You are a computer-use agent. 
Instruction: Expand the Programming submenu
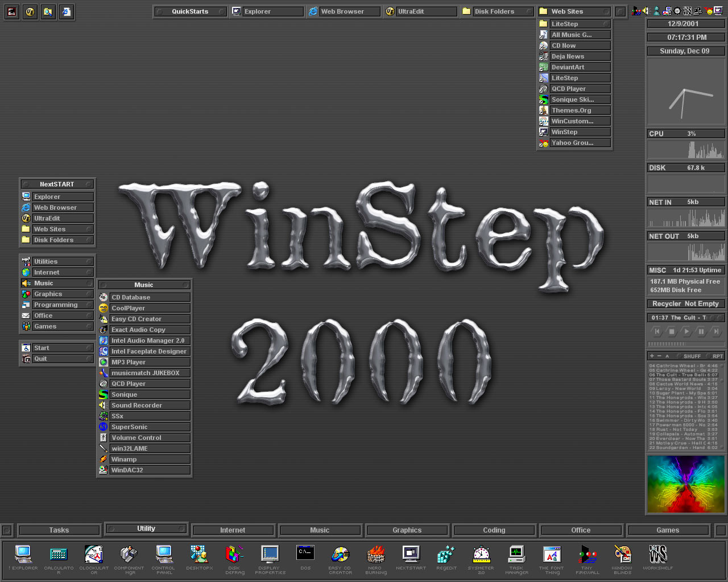(x=57, y=305)
